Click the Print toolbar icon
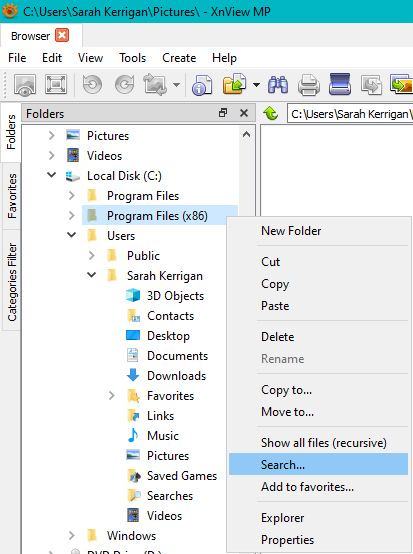Image resolution: width=413 pixels, height=554 pixels. (309, 85)
